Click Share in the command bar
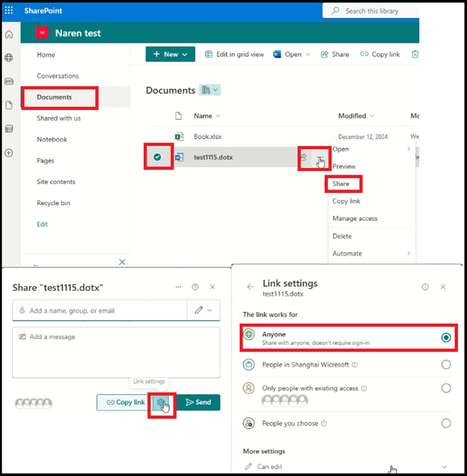The height and width of the screenshot is (476, 467). [335, 54]
